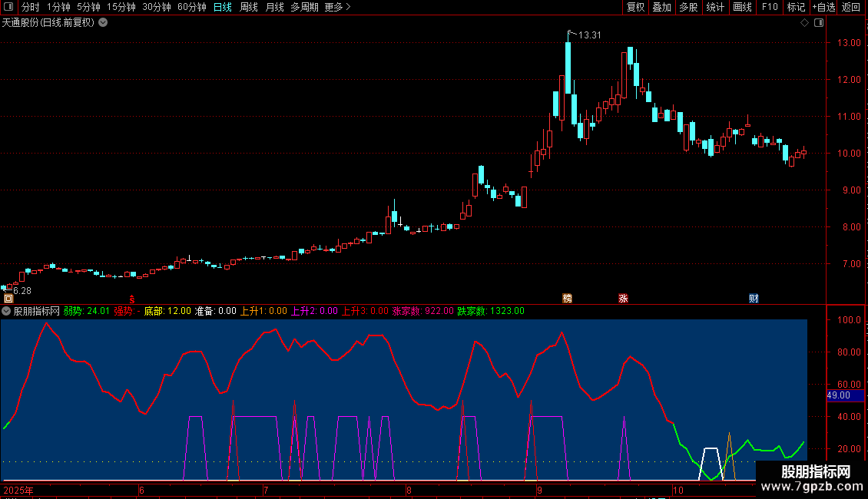Toggle the right side panel icon
868x499 pixels.
(819, 23)
